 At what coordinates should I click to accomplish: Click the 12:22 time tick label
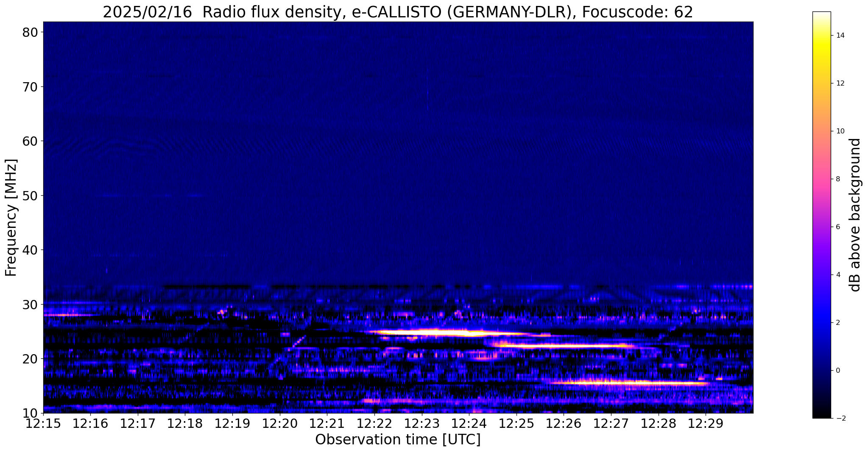tap(374, 424)
